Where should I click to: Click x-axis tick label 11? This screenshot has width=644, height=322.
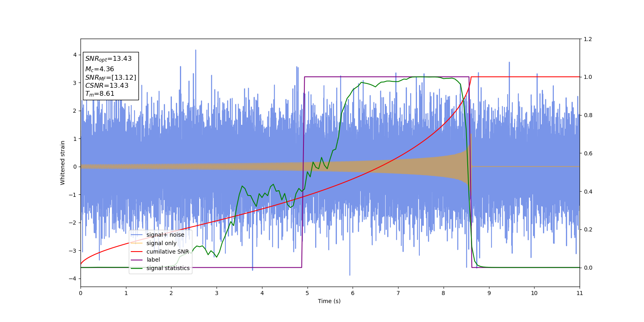580,293
